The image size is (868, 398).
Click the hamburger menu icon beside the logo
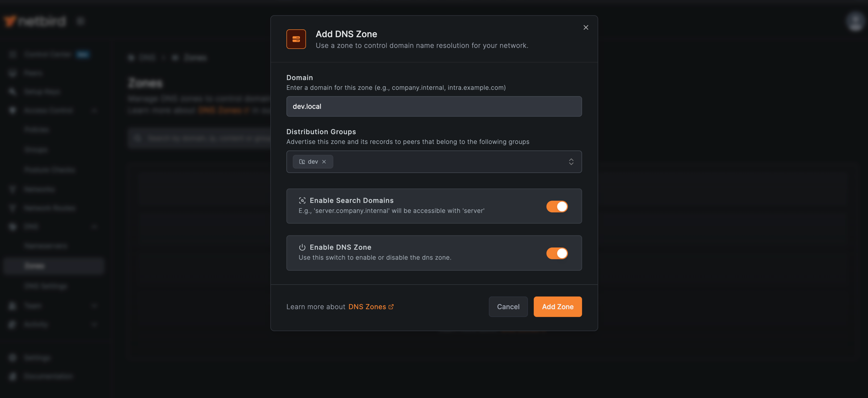(x=80, y=20)
